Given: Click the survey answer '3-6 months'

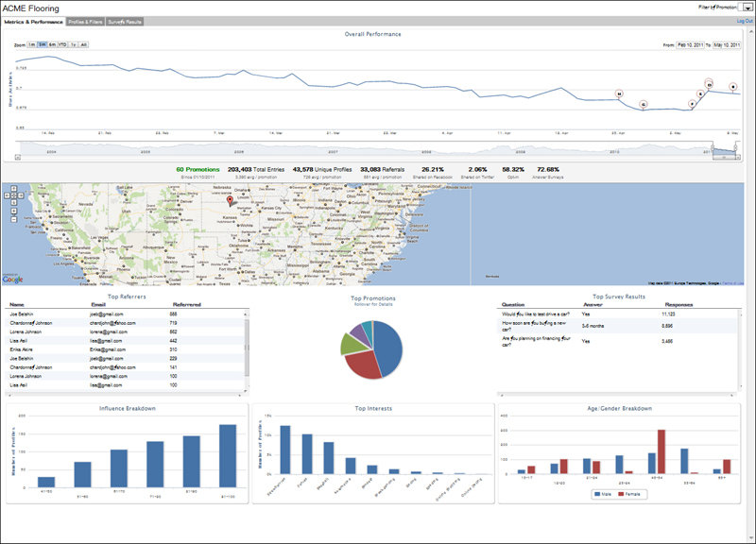Looking at the screenshot, I should 593,326.
